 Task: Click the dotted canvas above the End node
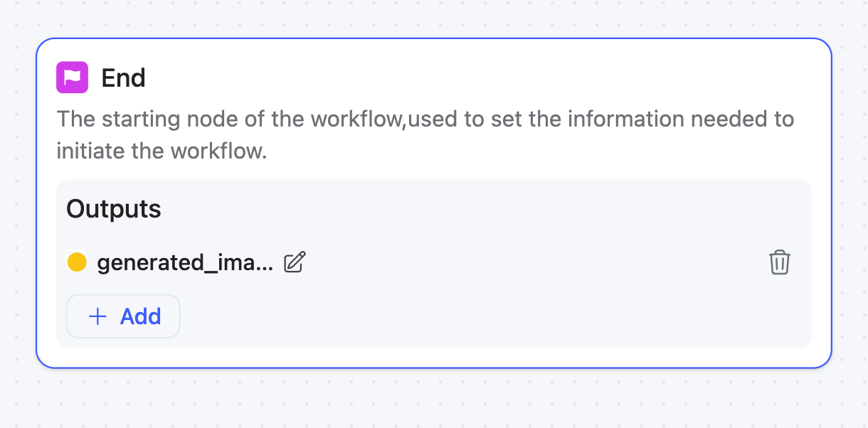pos(434,18)
